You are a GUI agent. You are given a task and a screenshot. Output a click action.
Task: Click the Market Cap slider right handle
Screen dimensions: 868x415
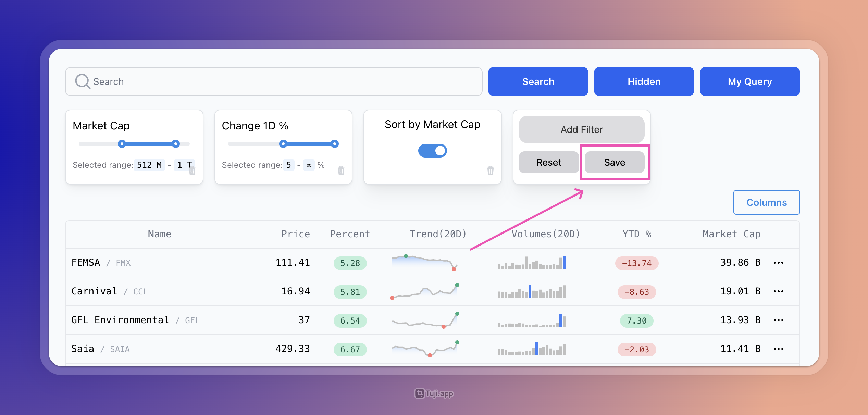176,144
